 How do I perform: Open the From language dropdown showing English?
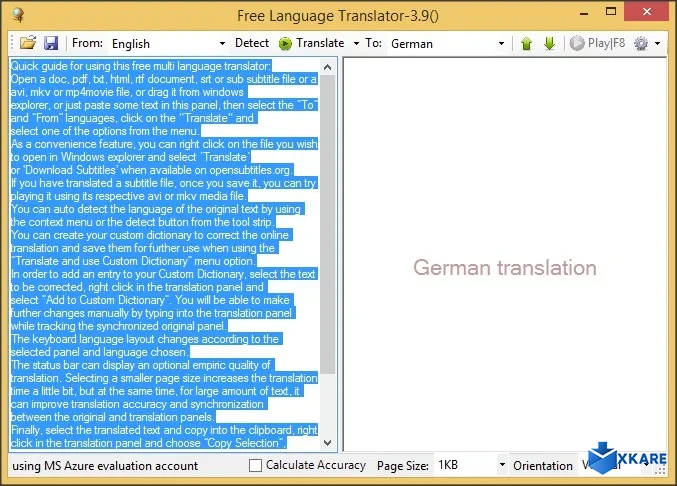pos(168,44)
